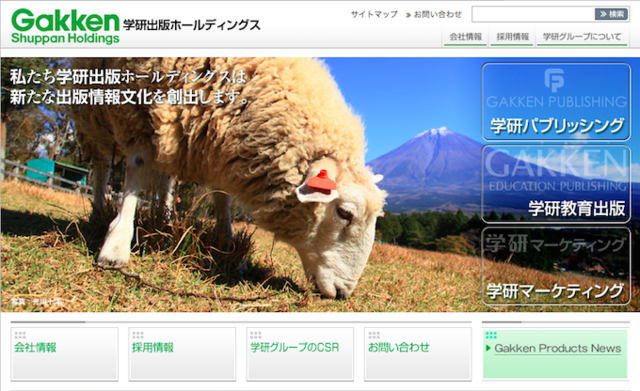Click the green dotted icon above Products News
Viewport: 640px width, 391px height.
[x=491, y=335]
